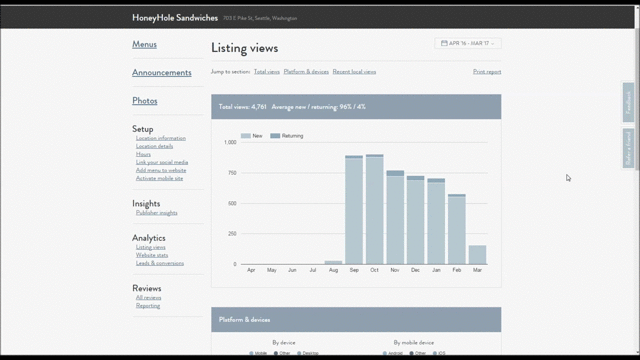
Task: Open the APR 16 - MAR 17 date dropdown
Action: [x=468, y=43]
